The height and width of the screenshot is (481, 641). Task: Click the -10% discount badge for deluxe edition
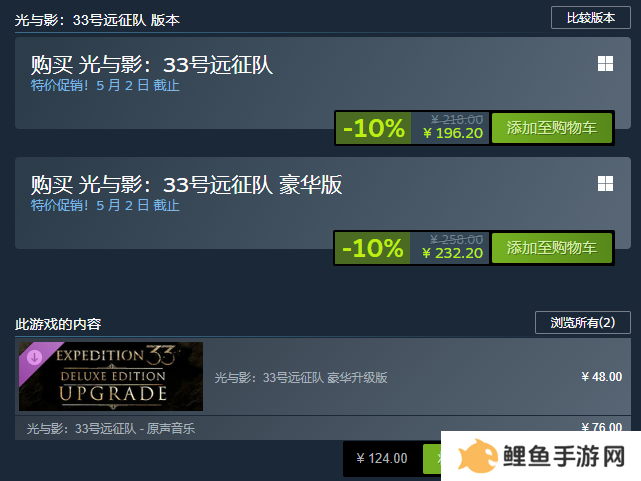click(373, 248)
